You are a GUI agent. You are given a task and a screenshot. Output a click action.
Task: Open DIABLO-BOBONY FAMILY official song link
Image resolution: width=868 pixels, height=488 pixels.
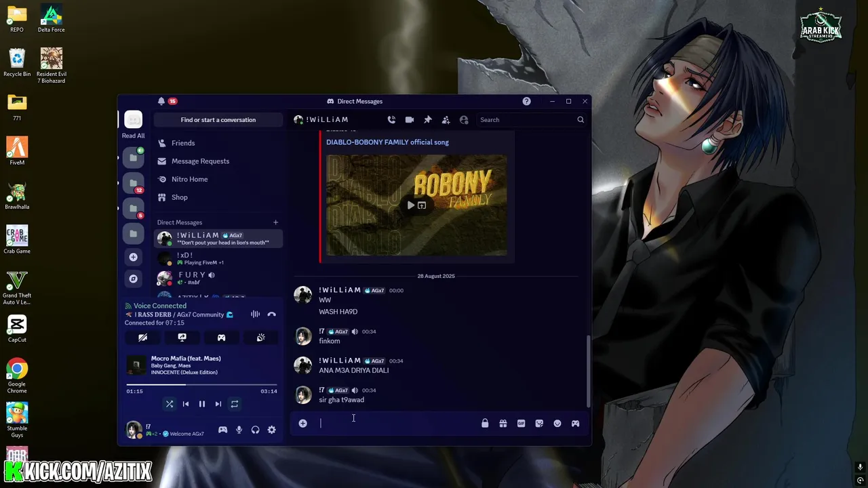(387, 142)
